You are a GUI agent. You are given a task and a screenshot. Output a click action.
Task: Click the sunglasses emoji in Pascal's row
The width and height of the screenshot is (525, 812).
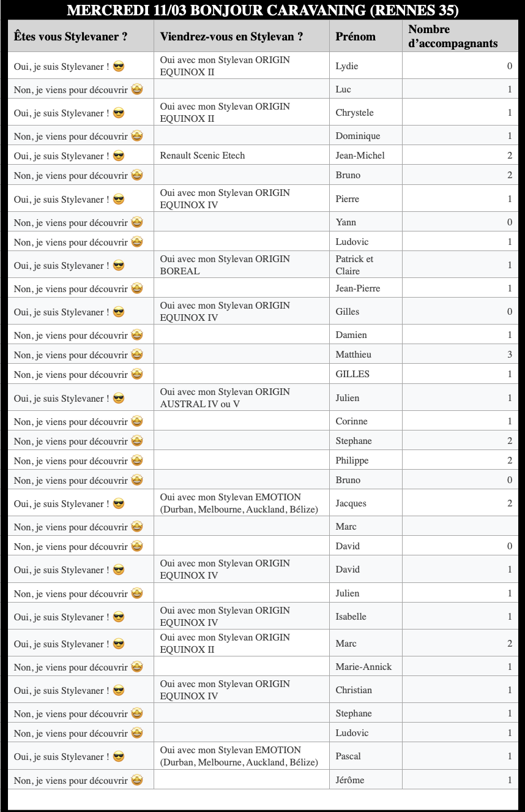click(119, 756)
